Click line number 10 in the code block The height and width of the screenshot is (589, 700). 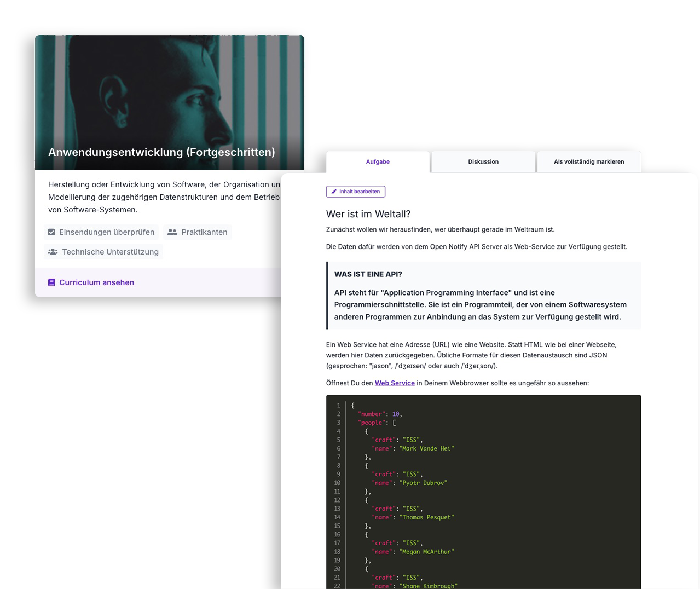point(337,482)
